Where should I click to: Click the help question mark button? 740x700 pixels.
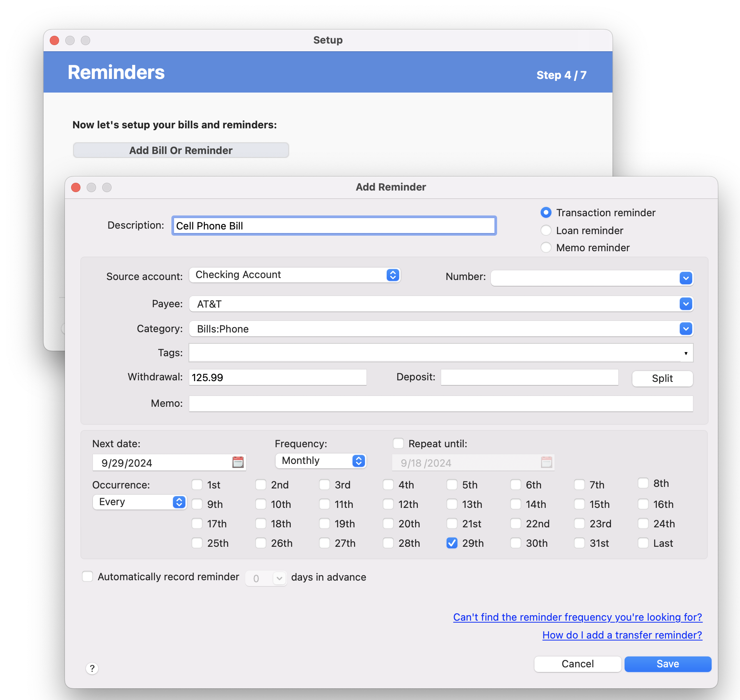coord(92,668)
